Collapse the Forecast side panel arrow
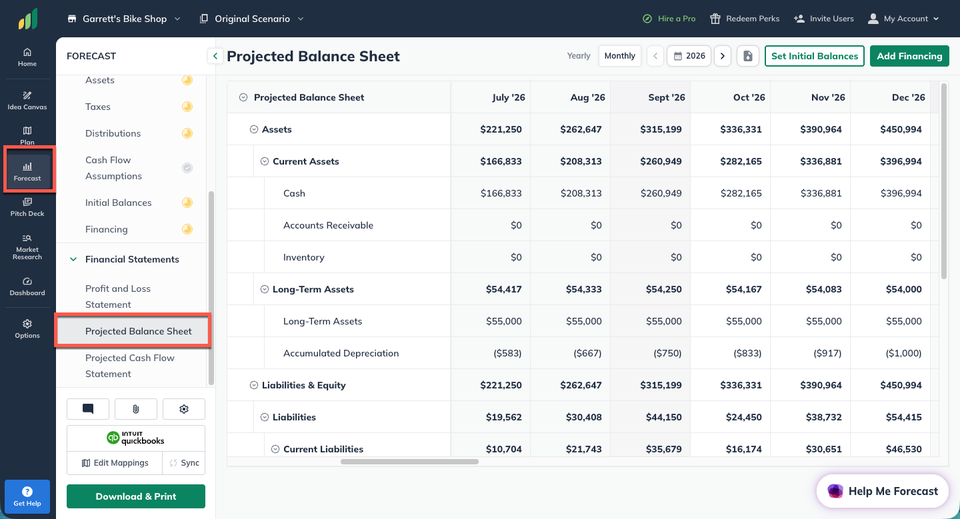This screenshot has width=960, height=519. (215, 56)
